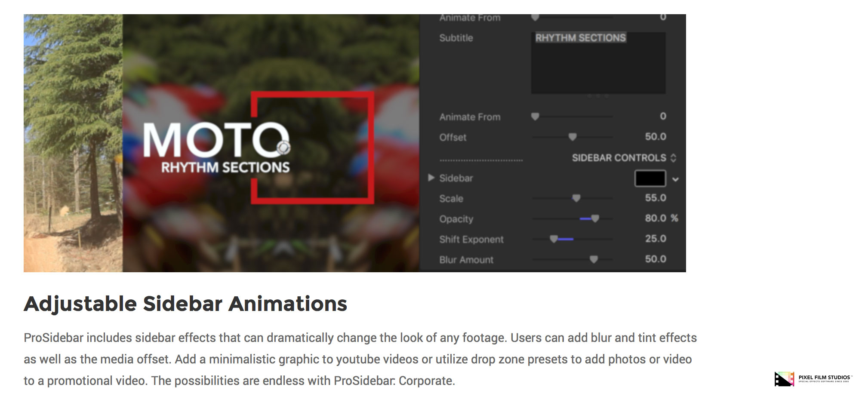The image size is (868, 406).
Task: Click the RHYTHM SECTIONS subtitle in the viewer
Action: click(225, 167)
